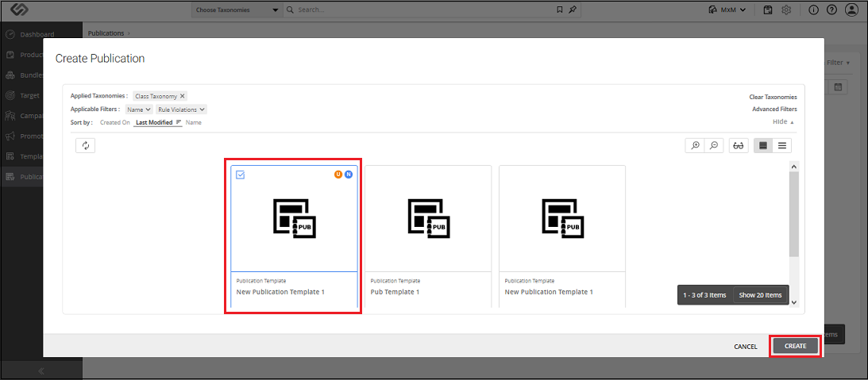Click the pin icon in the search bar
This screenshot has height=380, width=868.
click(573, 10)
